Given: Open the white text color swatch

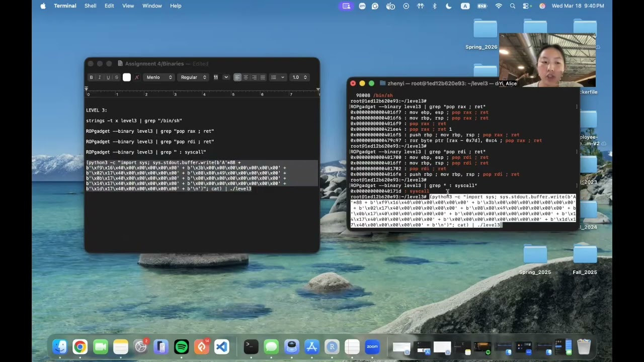Looking at the screenshot, I should [127, 77].
